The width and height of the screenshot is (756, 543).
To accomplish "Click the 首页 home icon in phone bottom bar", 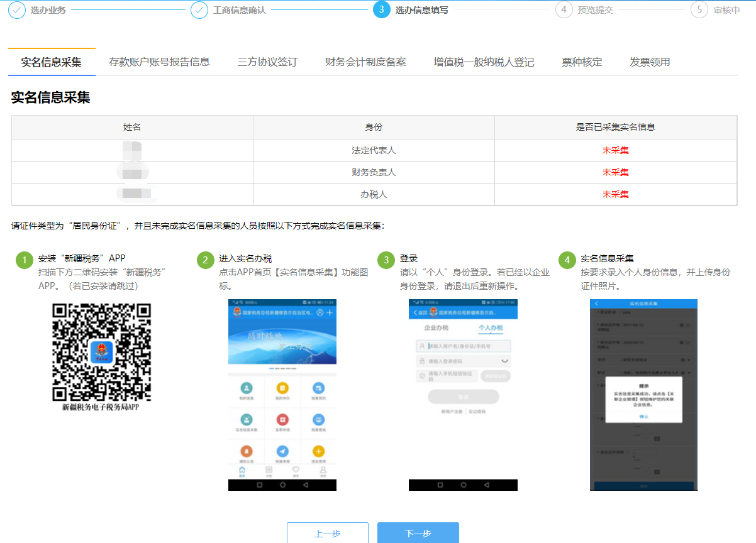I will click(242, 470).
